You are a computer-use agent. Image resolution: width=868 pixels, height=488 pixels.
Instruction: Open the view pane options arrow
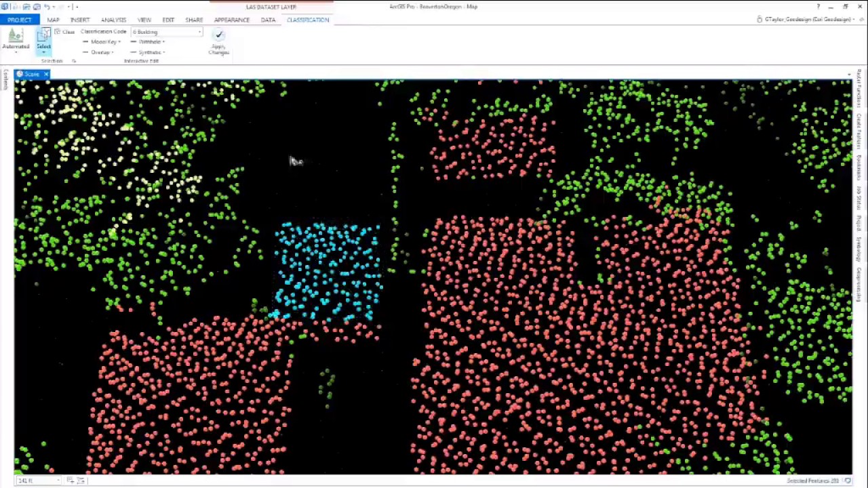click(849, 74)
